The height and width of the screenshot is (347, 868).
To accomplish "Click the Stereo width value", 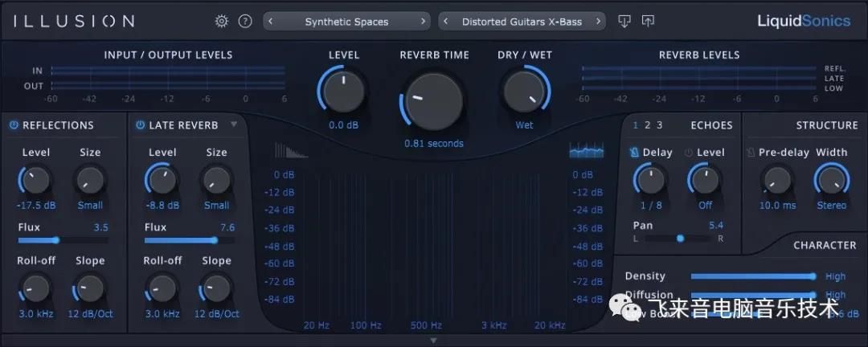I will (x=832, y=206).
